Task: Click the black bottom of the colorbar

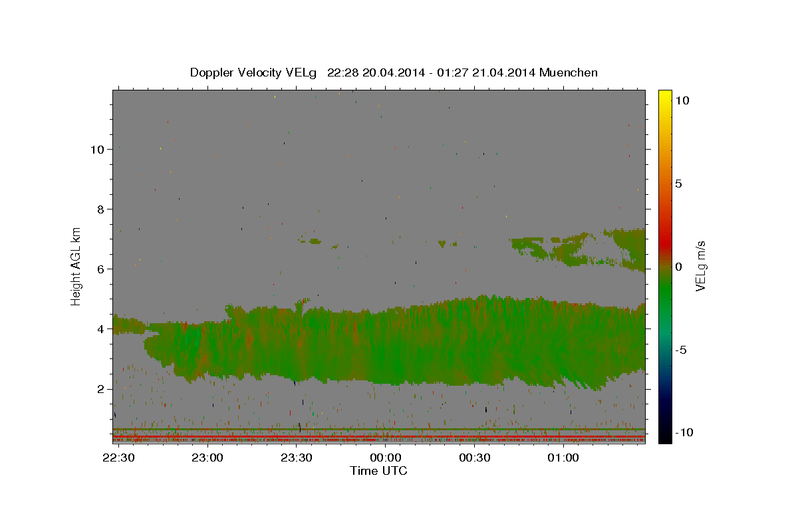Action: point(664,438)
